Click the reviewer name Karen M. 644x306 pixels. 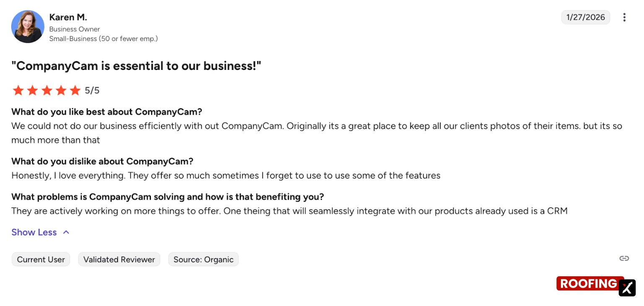[68, 17]
